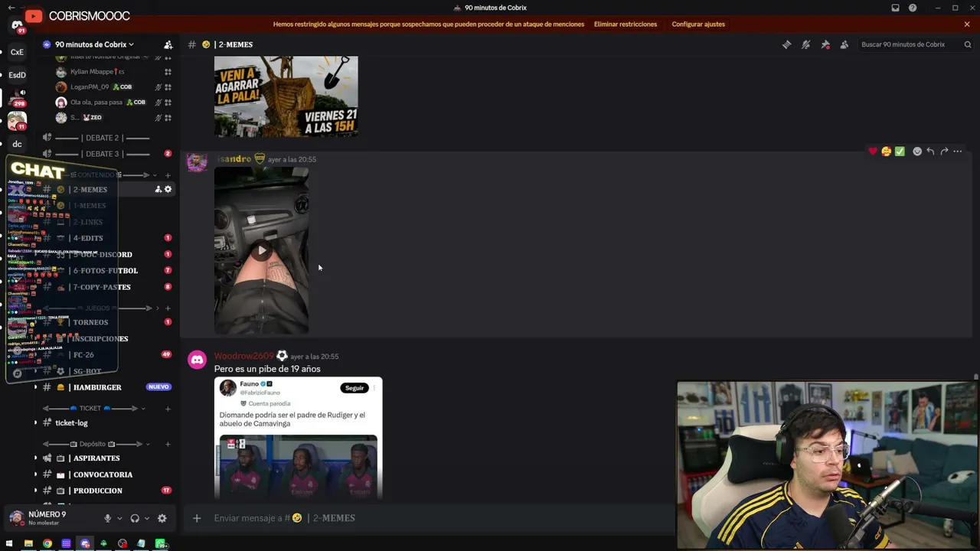Open Discord Help icon
Image resolution: width=980 pixels, height=551 pixels.
point(913,8)
